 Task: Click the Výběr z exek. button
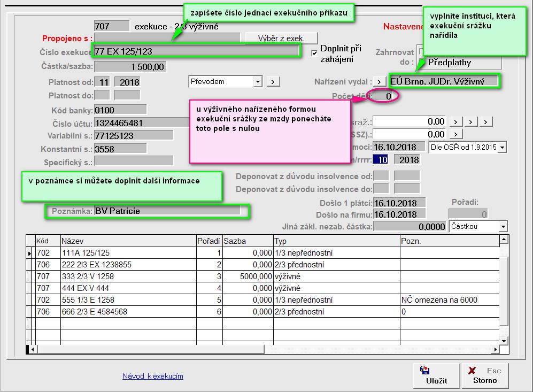click(281, 39)
